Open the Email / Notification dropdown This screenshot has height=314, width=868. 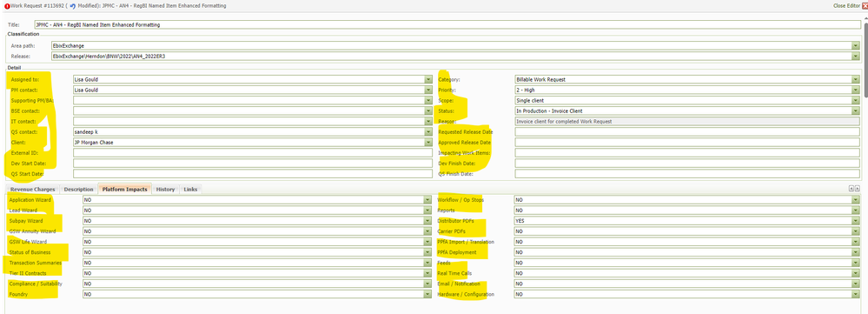tap(856, 284)
